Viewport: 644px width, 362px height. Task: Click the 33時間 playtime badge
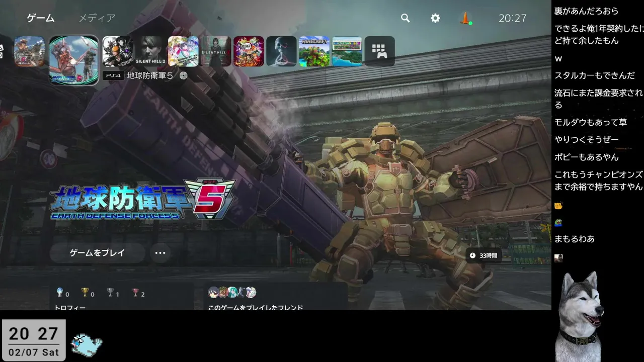pos(484,255)
